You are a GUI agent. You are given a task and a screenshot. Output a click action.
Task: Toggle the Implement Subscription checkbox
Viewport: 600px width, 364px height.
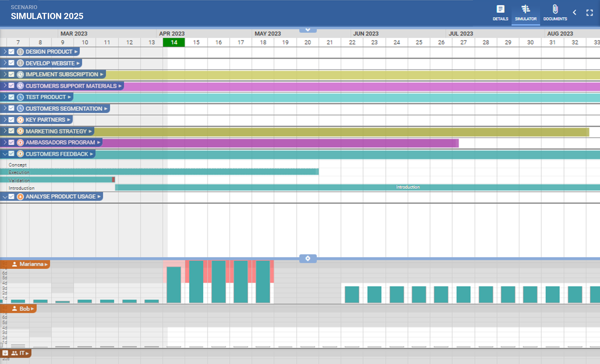coord(11,74)
